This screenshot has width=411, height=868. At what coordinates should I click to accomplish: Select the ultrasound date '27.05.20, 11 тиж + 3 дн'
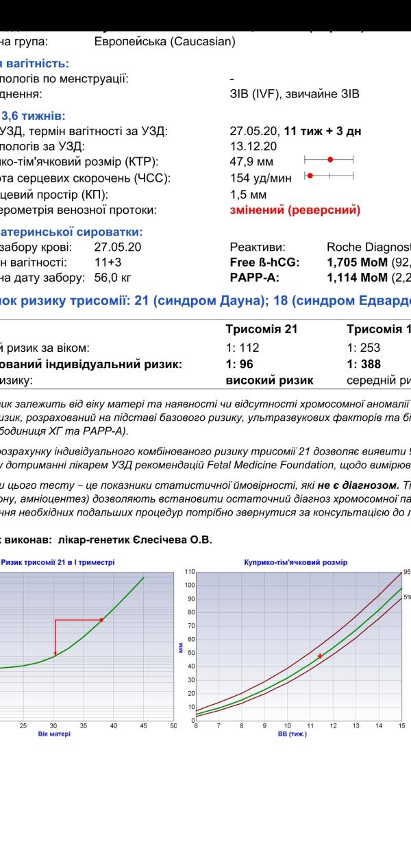point(296,131)
